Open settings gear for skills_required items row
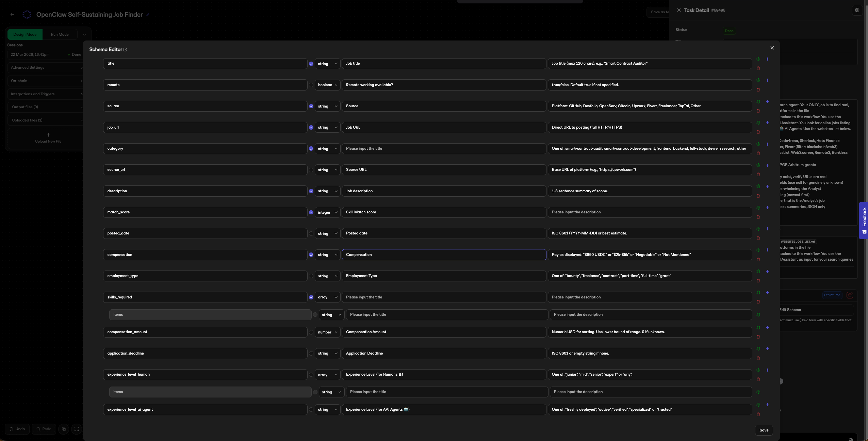This screenshot has width=868, height=441. 758,315
